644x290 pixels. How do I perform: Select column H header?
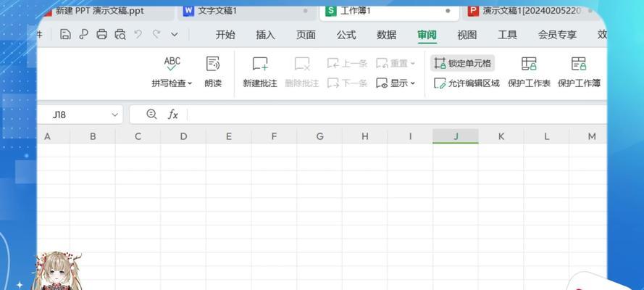364,136
